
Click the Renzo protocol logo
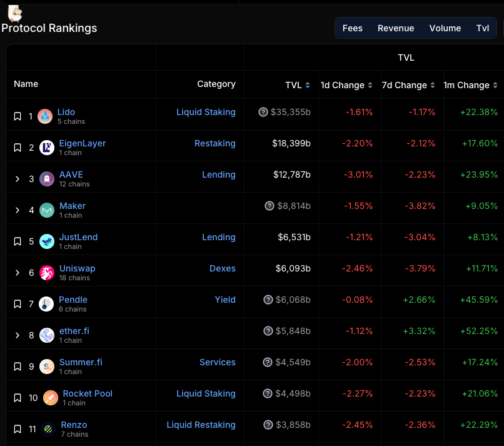[48, 429]
